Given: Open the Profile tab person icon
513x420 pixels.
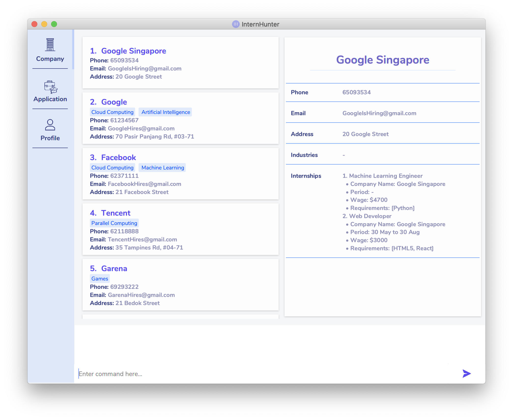Looking at the screenshot, I should pos(50,125).
